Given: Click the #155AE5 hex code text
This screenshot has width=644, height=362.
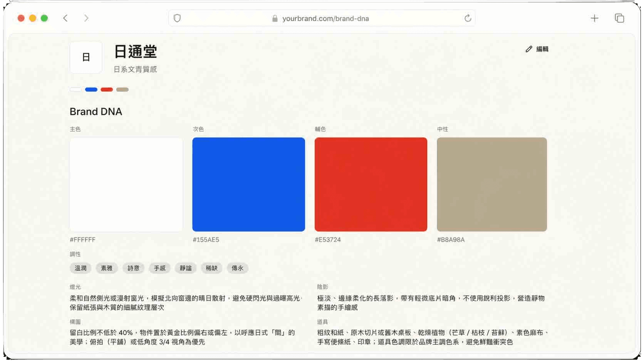Looking at the screenshot, I should coord(206,240).
